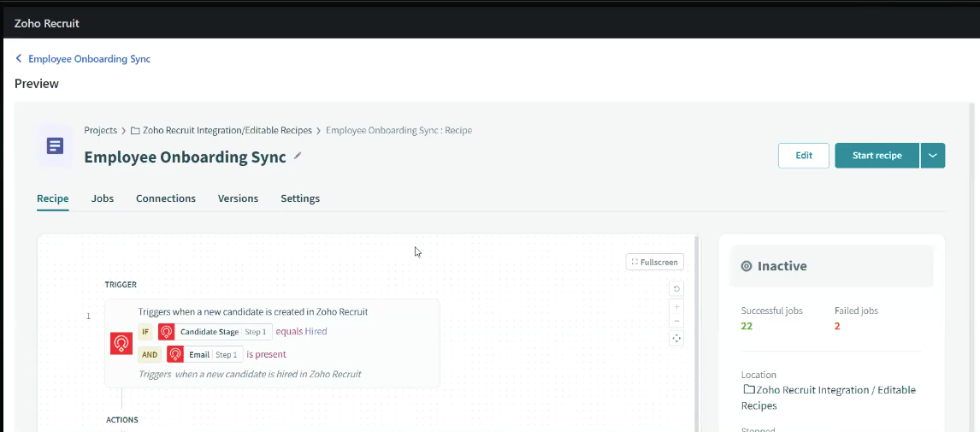Click Zoho Recruit Integration / Editable Recipes location
The image size is (980, 432).
[829, 398]
